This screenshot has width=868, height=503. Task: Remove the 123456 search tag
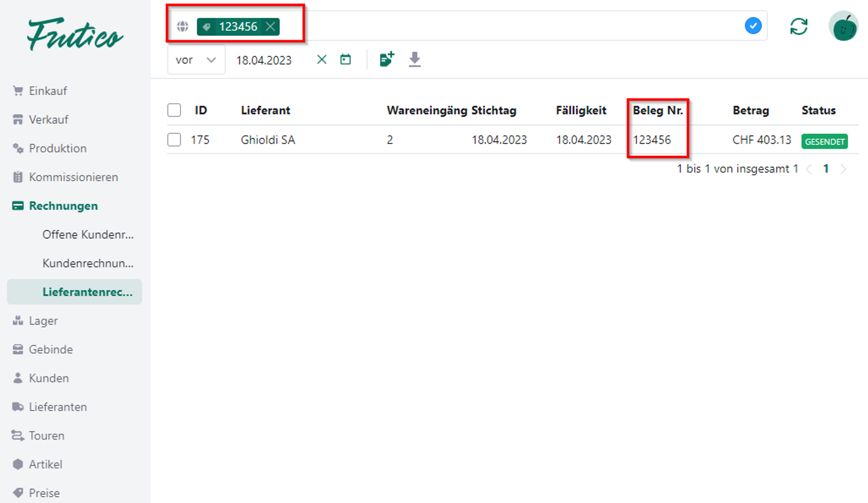270,26
